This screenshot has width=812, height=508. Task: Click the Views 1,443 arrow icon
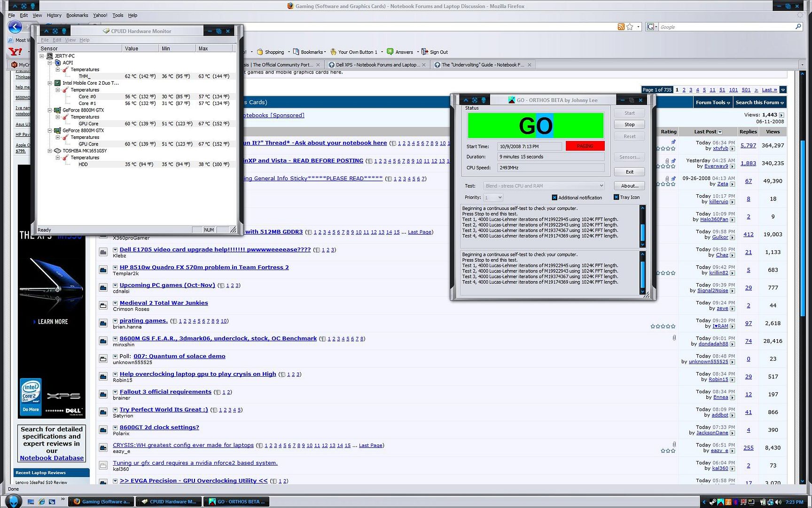(x=781, y=115)
